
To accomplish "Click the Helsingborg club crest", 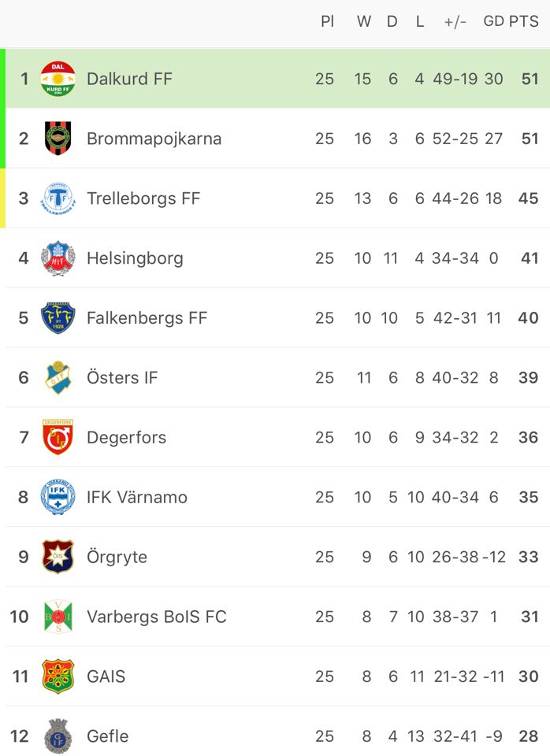I will click(58, 258).
